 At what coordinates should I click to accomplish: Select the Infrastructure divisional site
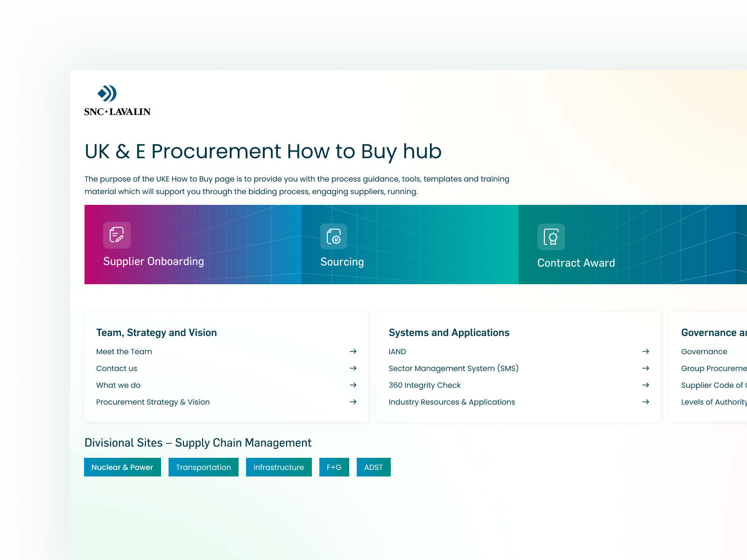(279, 467)
